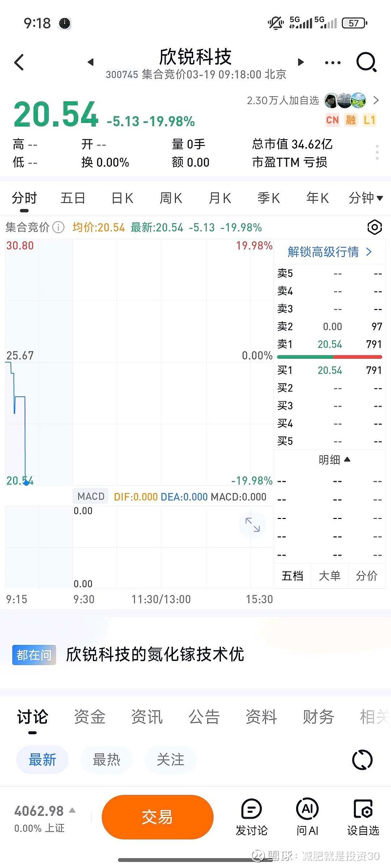Viewport: 391px width, 868px height.
Task: Select the 最热 filter pill
Action: tap(107, 760)
